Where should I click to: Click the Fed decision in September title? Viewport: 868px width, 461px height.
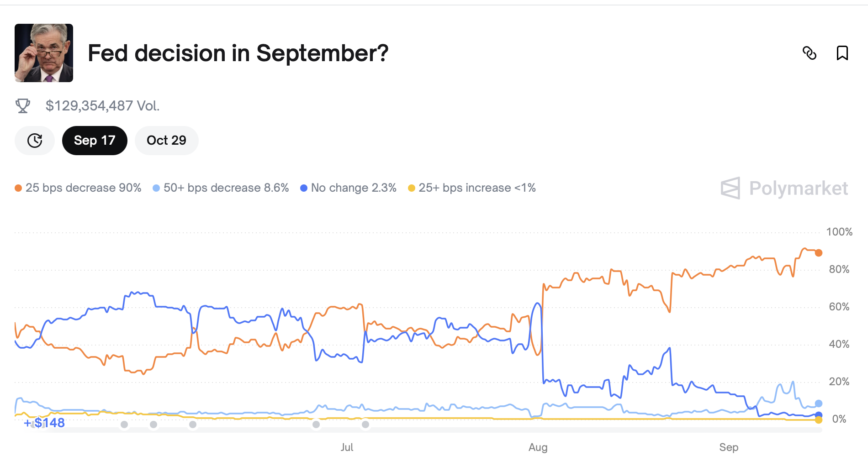(238, 53)
